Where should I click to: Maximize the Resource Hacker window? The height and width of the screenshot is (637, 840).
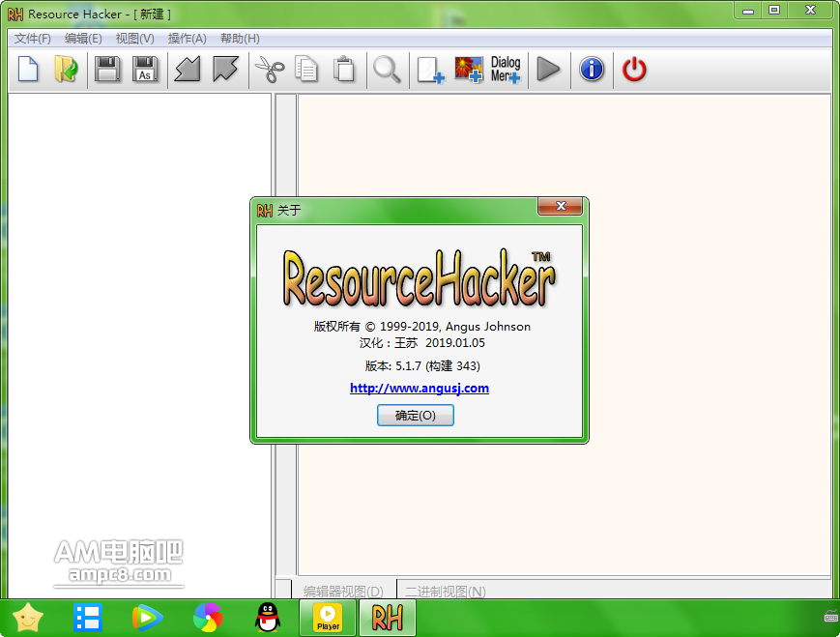774,11
